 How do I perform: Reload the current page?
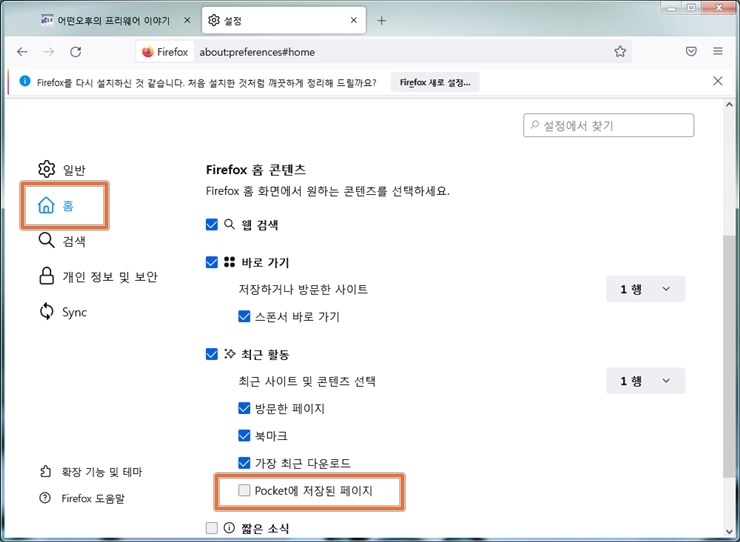(76, 51)
